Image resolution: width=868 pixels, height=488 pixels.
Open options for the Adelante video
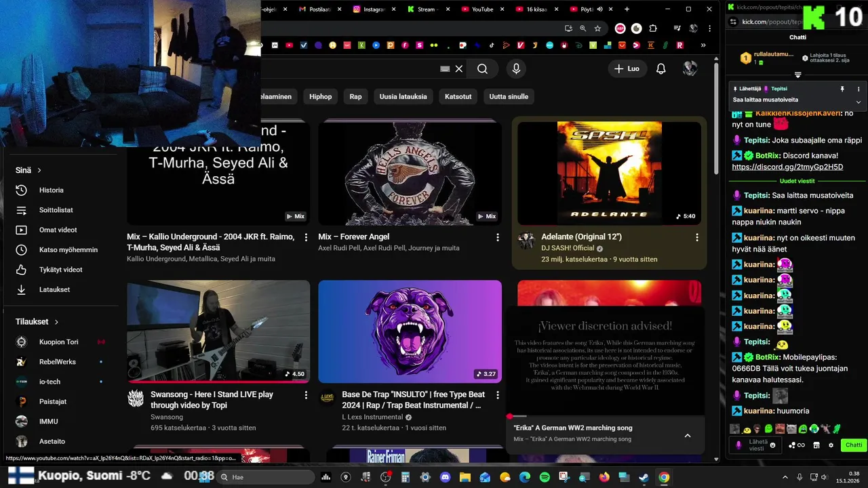point(696,237)
